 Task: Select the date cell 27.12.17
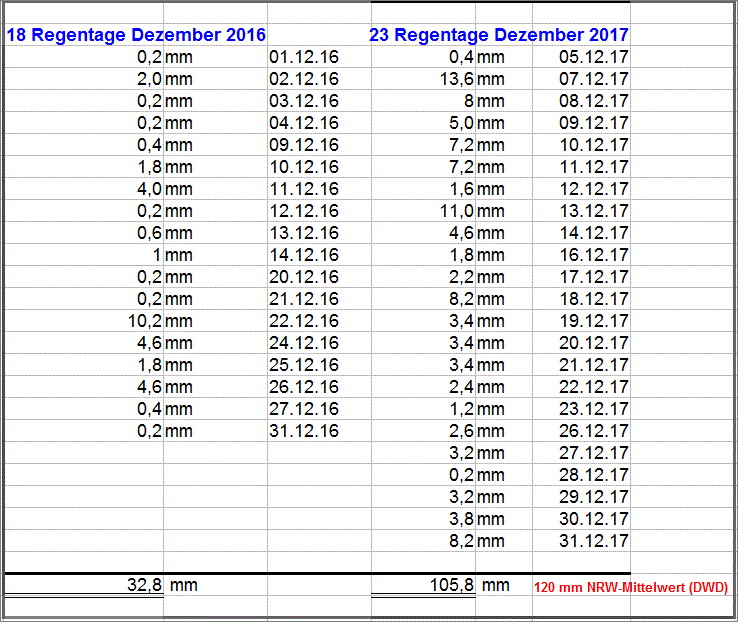click(594, 453)
